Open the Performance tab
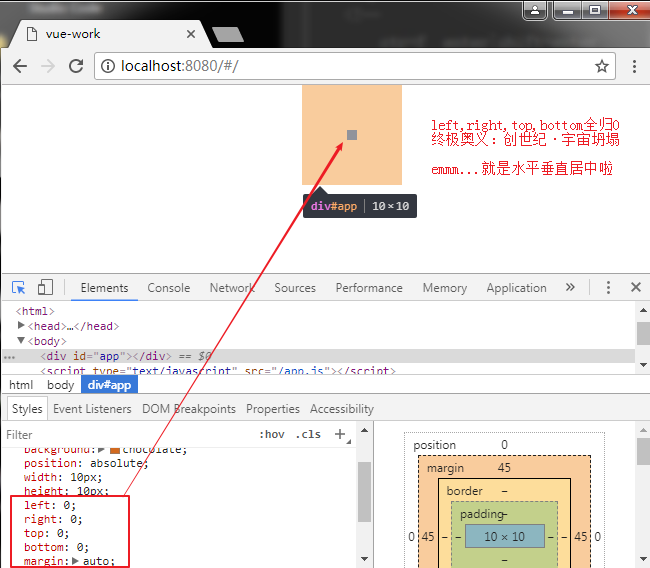 click(x=369, y=288)
